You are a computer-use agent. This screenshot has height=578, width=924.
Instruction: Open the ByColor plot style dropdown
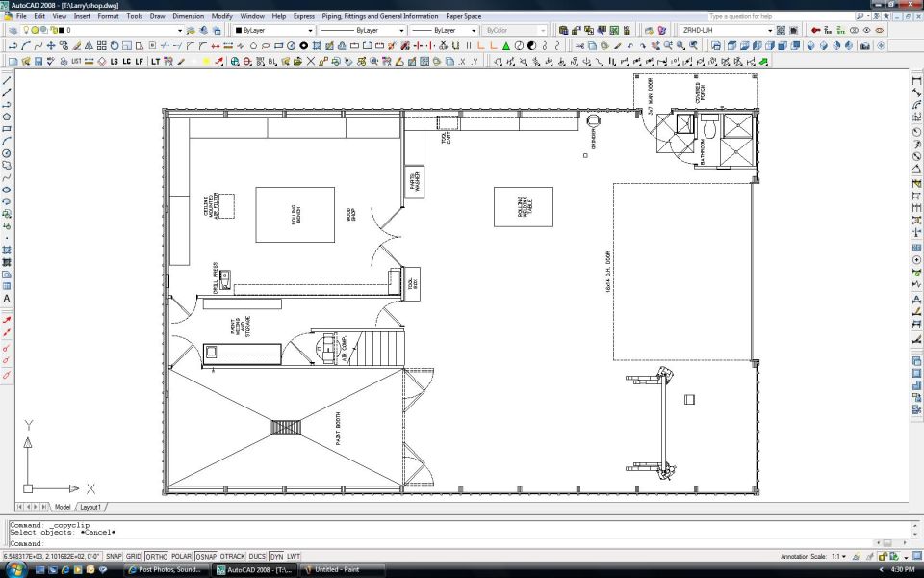pos(543,30)
